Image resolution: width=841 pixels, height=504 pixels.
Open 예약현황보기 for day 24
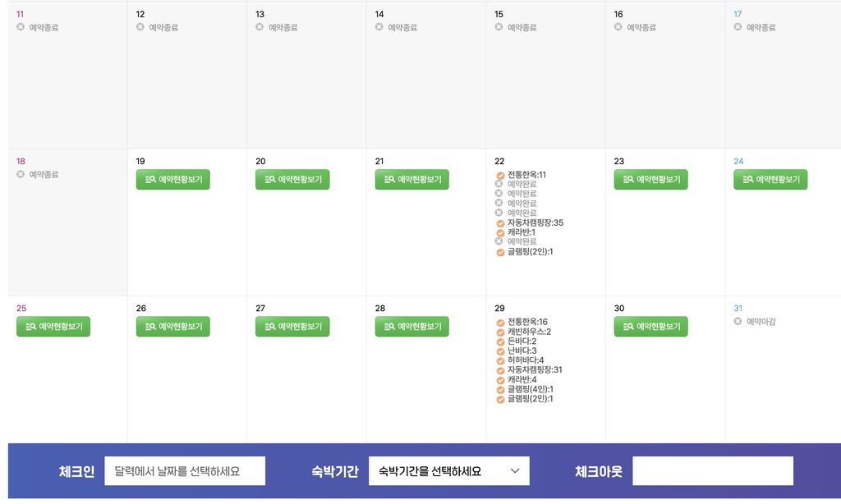coord(770,180)
